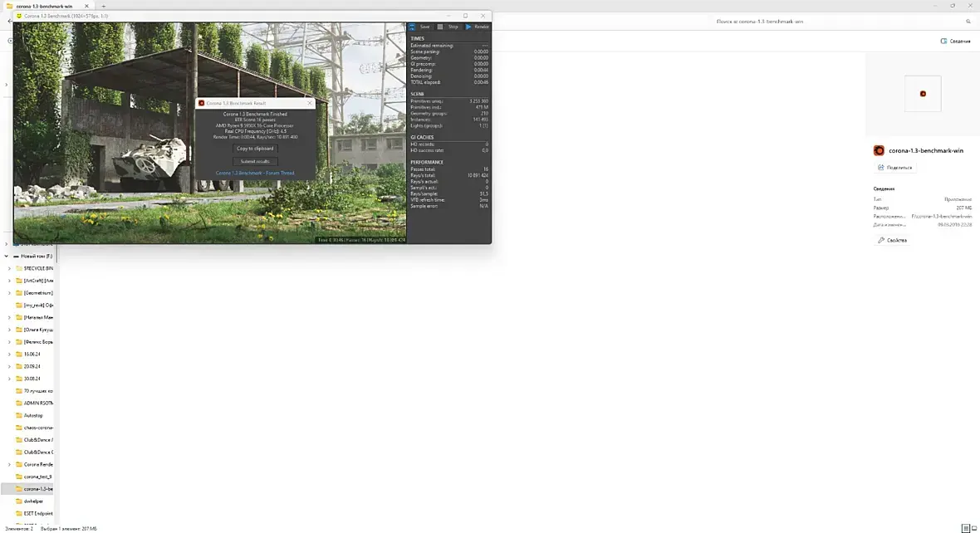Expand the [Geometrium] folder

coord(9,293)
